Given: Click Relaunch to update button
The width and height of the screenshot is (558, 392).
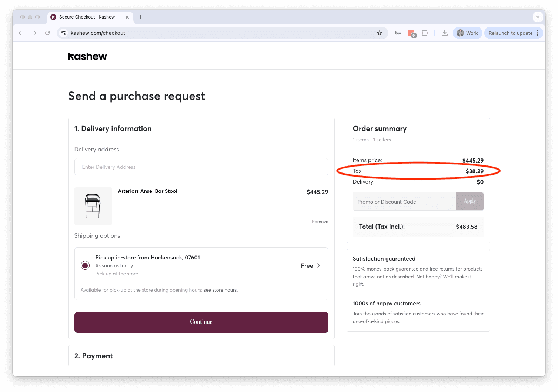Looking at the screenshot, I should (x=511, y=33).
